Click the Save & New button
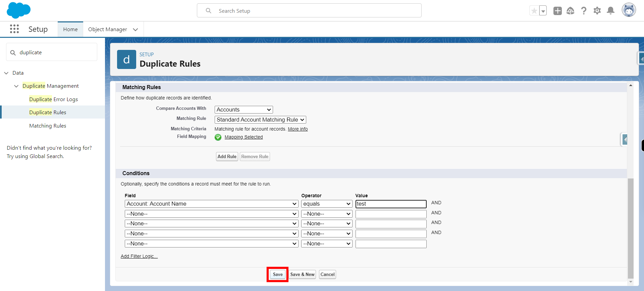This screenshot has width=644, height=291. tap(302, 274)
